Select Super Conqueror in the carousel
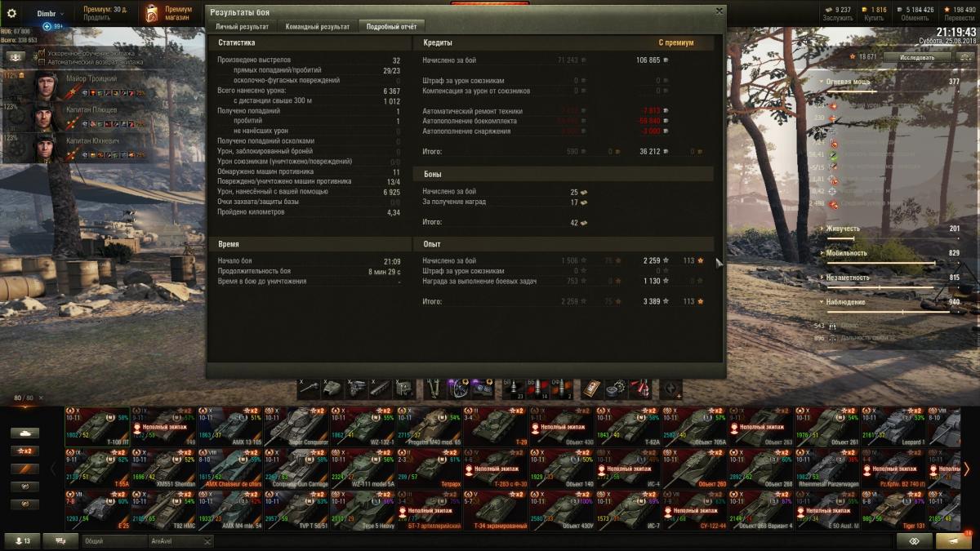980x551 pixels. tap(296, 426)
